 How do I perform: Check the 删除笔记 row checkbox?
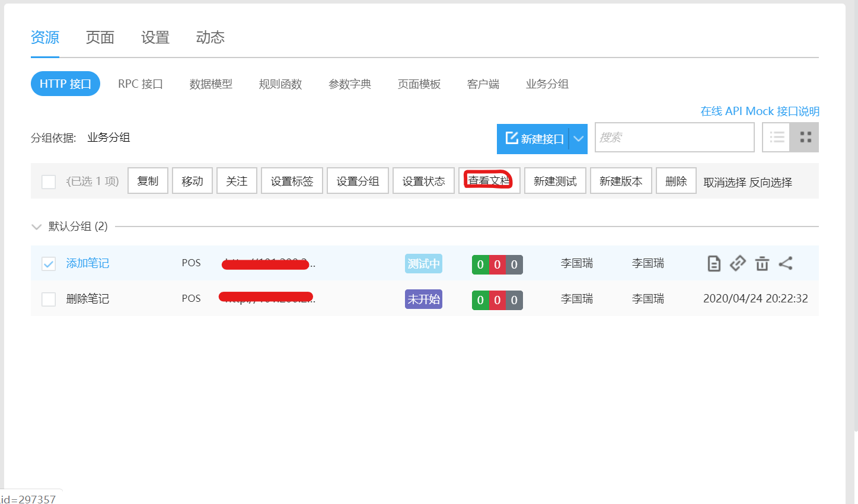[x=49, y=299]
